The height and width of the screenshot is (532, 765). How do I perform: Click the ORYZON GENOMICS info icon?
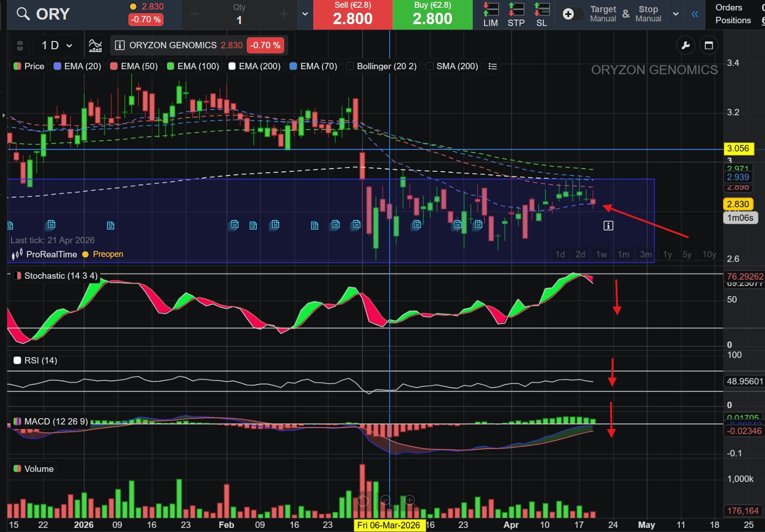[120, 46]
